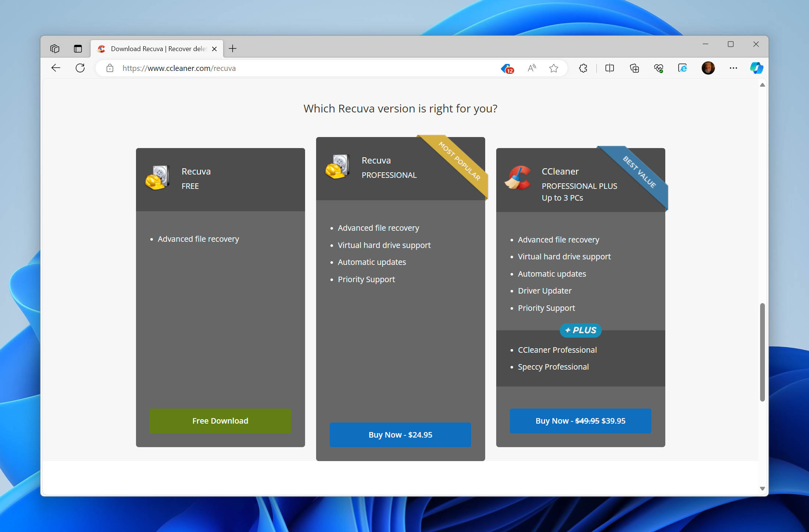Screen dimensions: 809x532
Task: Click 'Driver Updater' feature text
Action: pyautogui.click(x=545, y=291)
